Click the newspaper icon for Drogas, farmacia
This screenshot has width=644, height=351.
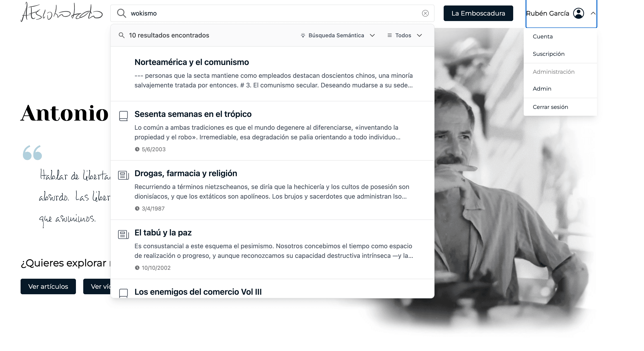[123, 175]
